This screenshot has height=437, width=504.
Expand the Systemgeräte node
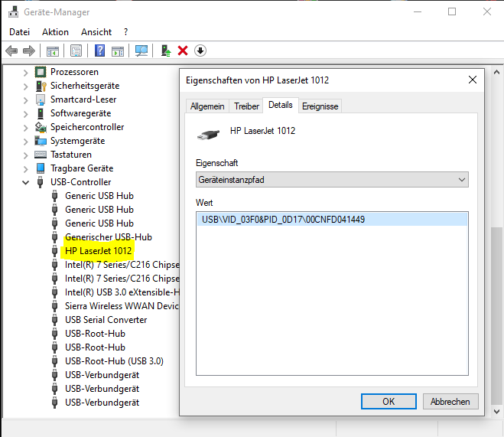click(x=26, y=142)
